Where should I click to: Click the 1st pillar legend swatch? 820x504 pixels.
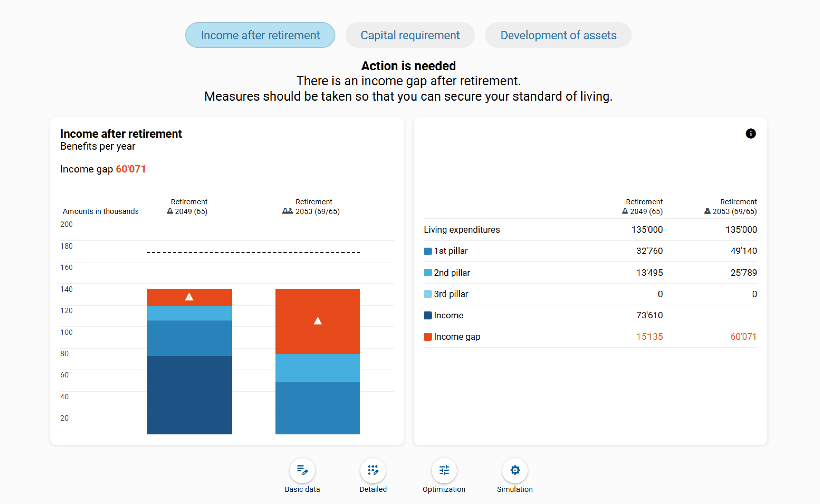tap(427, 251)
